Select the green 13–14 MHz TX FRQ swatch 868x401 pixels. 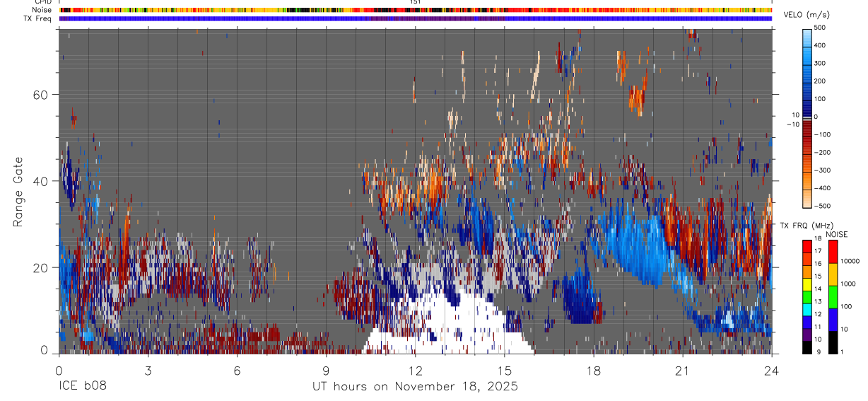807,297
